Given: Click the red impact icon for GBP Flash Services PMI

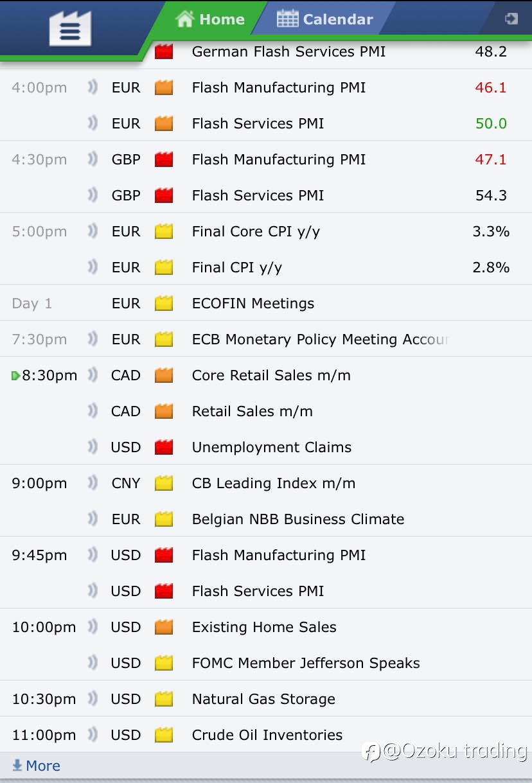Looking at the screenshot, I should [164, 195].
